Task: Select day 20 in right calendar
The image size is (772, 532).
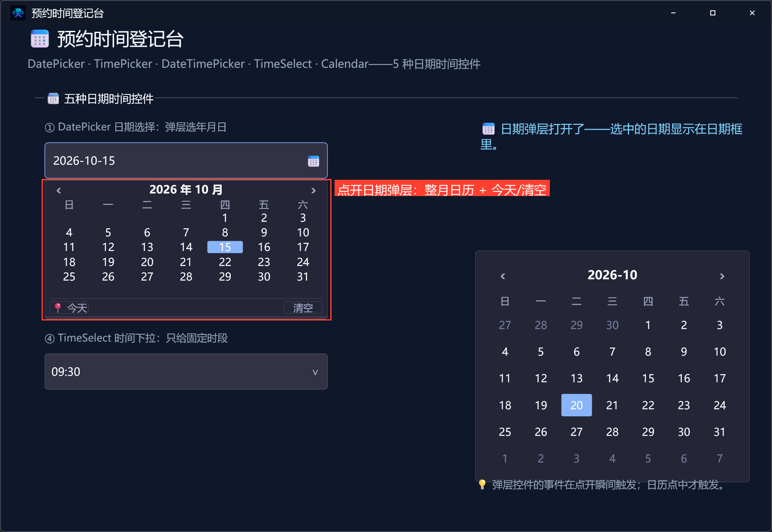Action: pos(576,405)
